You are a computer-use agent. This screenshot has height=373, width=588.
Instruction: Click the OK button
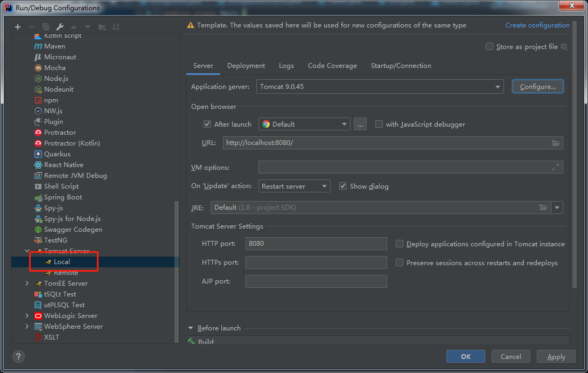pyautogui.click(x=465, y=356)
